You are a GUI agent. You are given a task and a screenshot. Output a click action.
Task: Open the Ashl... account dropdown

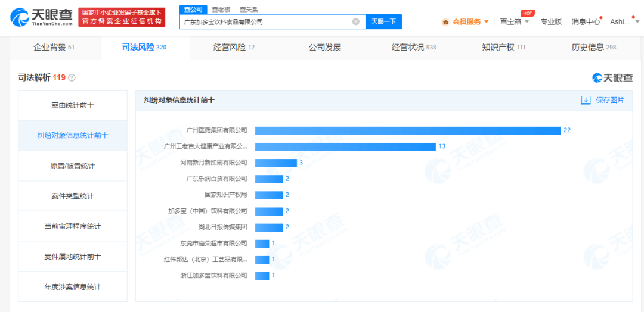point(621,21)
